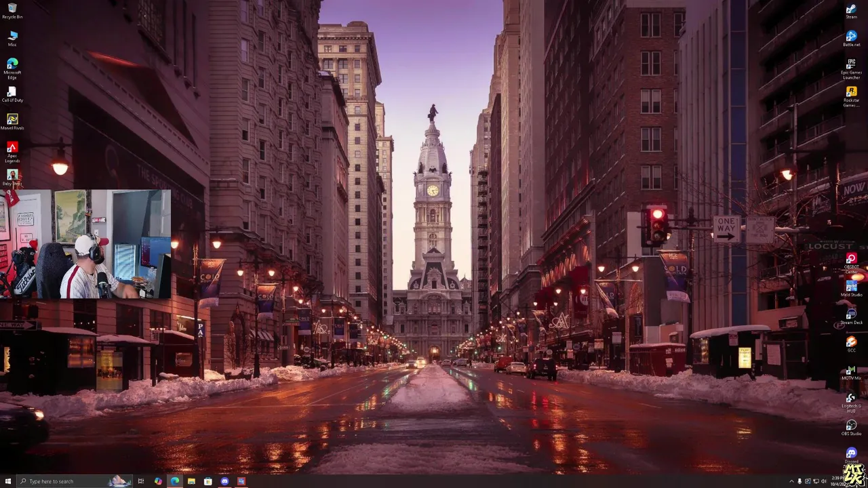The image size is (868, 488).
Task: Open network status tray icon
Action: [x=816, y=481]
